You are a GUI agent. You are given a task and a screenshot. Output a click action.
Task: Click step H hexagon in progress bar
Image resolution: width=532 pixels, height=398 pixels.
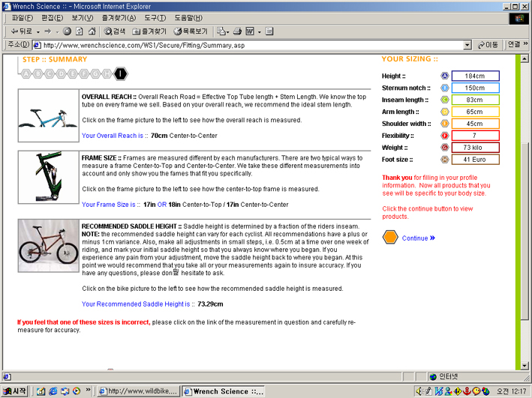[x=107, y=74]
